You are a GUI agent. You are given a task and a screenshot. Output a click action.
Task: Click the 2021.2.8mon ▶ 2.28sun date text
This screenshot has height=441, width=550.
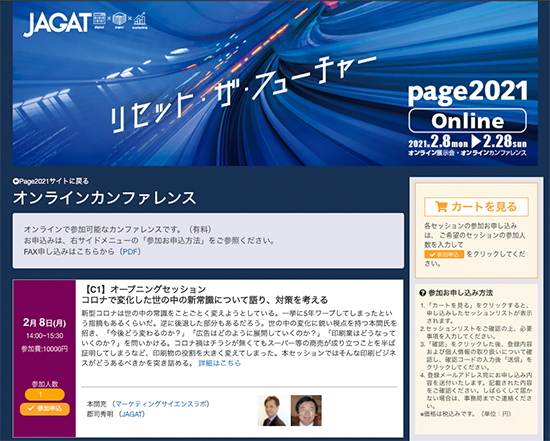468,142
